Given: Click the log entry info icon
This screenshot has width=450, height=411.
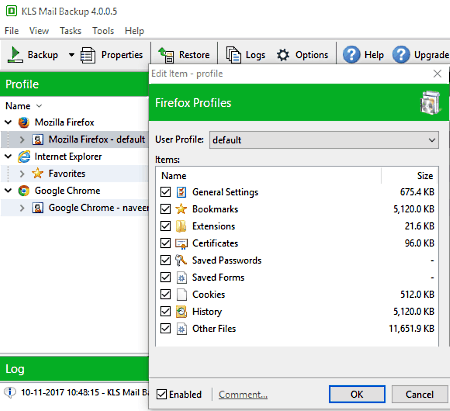Looking at the screenshot, I should click(x=10, y=392).
